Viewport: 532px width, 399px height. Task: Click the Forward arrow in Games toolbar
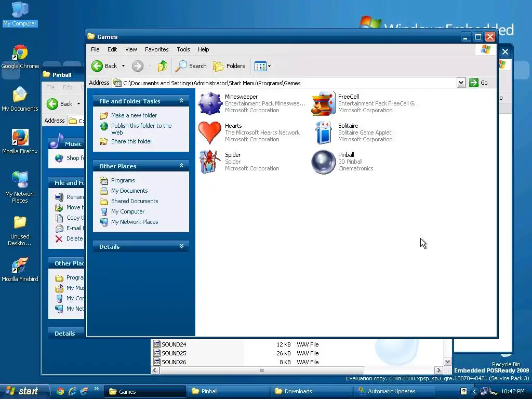pyautogui.click(x=137, y=66)
